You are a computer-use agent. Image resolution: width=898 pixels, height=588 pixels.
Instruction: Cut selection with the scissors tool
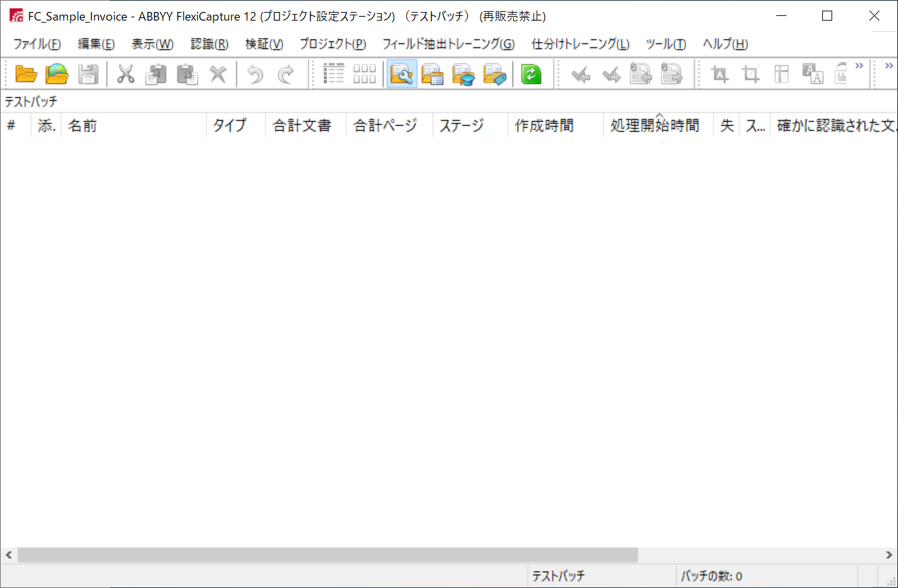point(125,74)
